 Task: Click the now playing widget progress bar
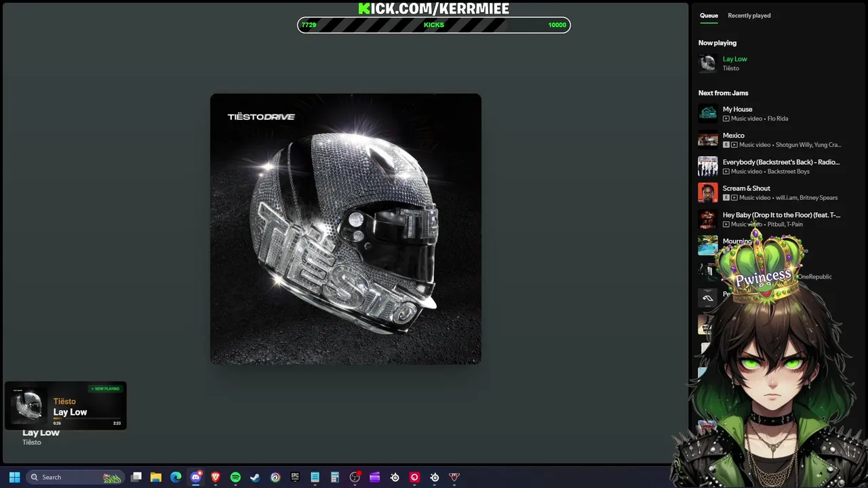pyautogui.click(x=87, y=419)
